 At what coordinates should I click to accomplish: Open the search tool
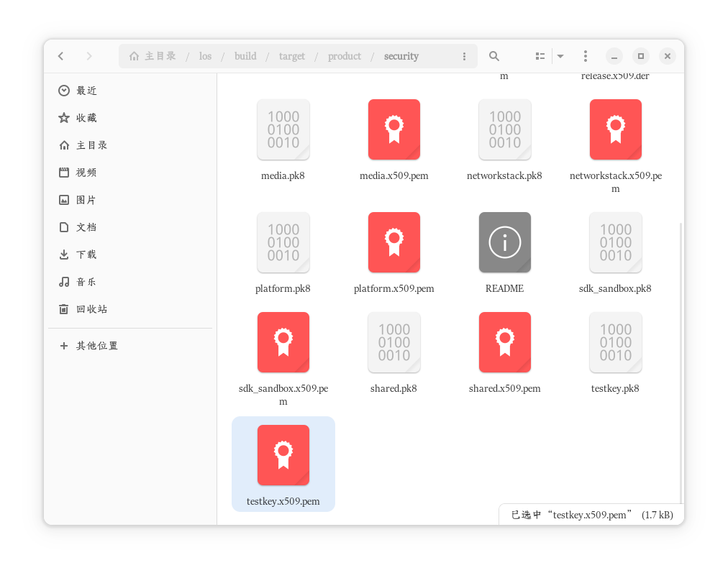tap(494, 56)
